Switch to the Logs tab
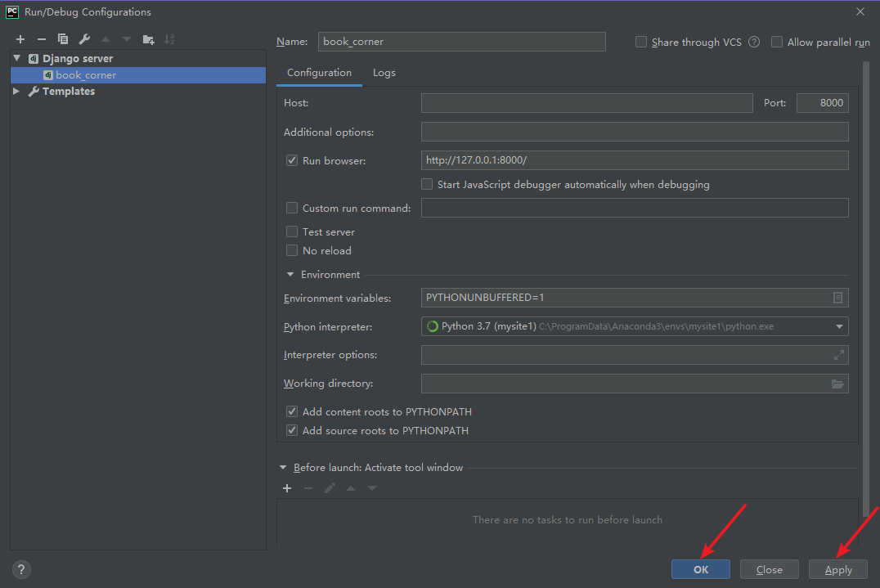This screenshot has height=588, width=880. [384, 73]
